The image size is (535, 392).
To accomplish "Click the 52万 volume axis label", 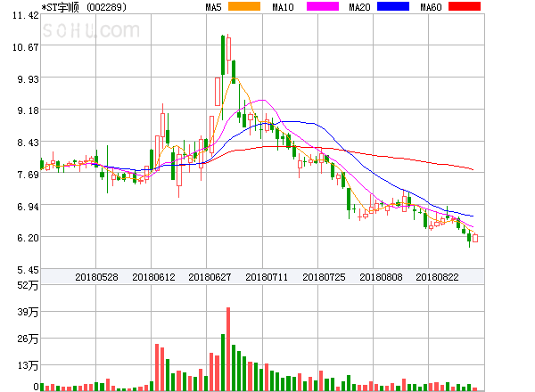I will pos(28,285).
